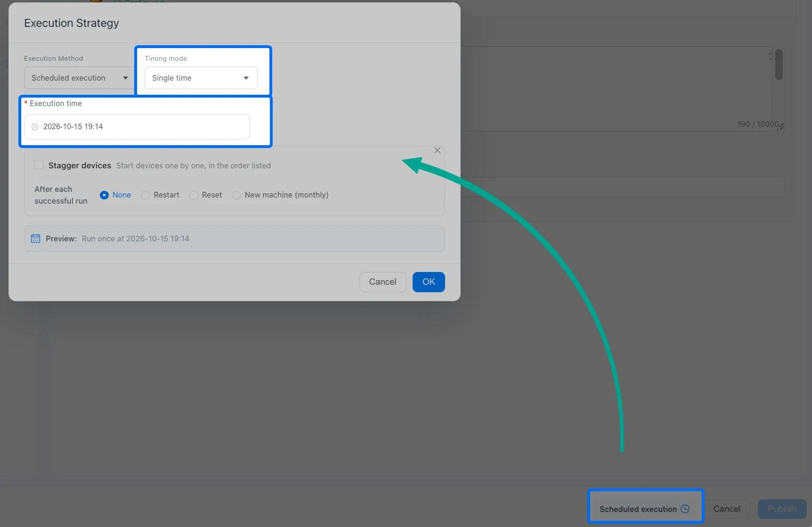
Task: Click the Preview text 'Run once at 2026-10-15 19:14'
Action: point(136,239)
